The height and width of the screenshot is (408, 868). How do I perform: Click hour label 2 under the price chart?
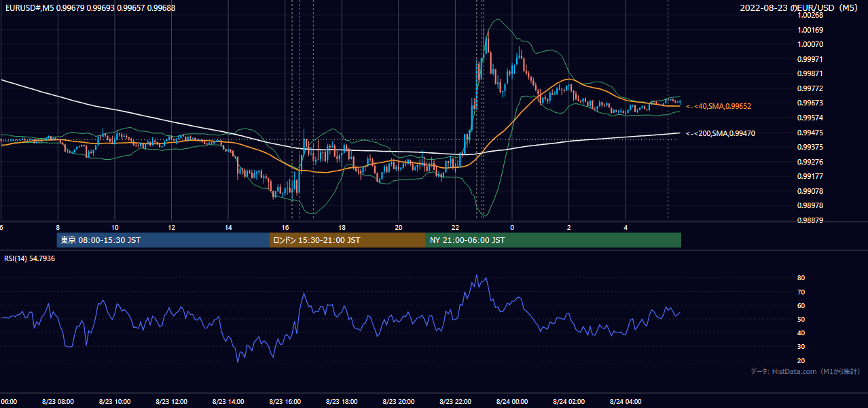(x=569, y=227)
